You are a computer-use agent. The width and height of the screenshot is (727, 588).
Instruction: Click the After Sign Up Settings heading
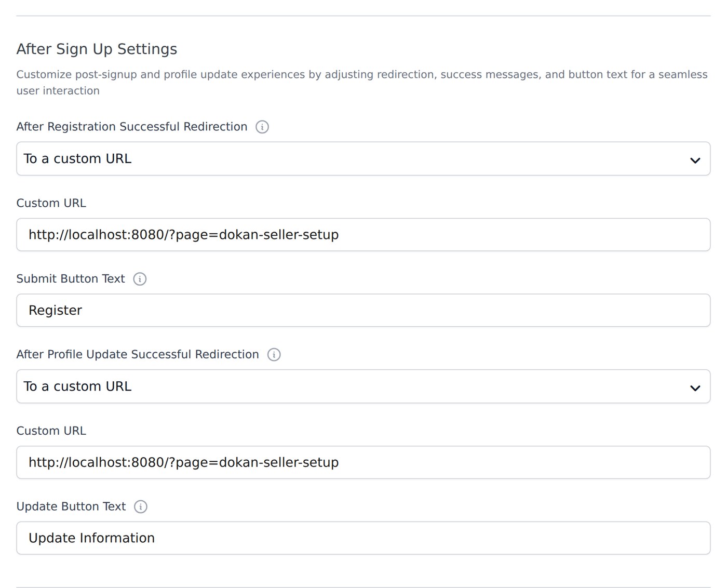tap(97, 49)
